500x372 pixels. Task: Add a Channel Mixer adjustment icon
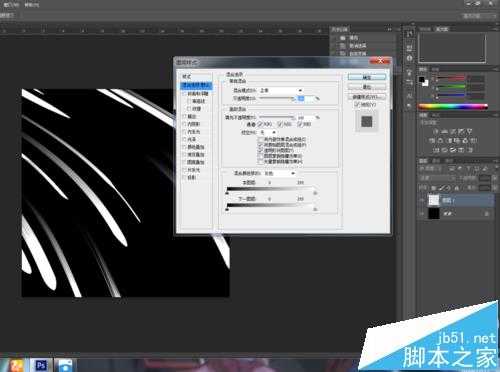(x=465, y=141)
